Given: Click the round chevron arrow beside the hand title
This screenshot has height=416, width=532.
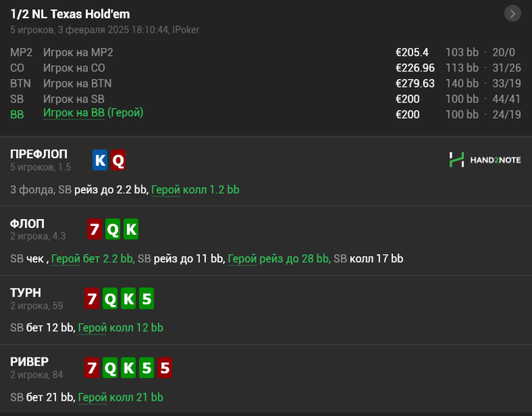Looking at the screenshot, I should coord(511,14).
